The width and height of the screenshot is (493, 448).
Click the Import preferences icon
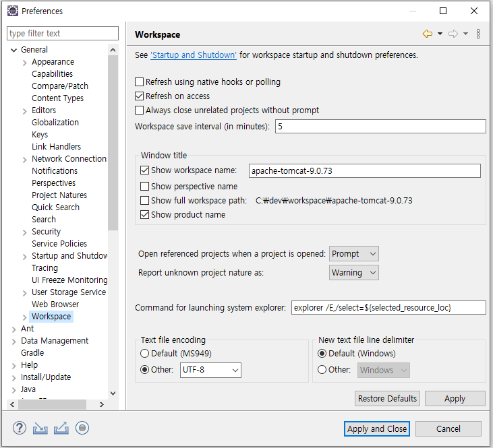40,428
